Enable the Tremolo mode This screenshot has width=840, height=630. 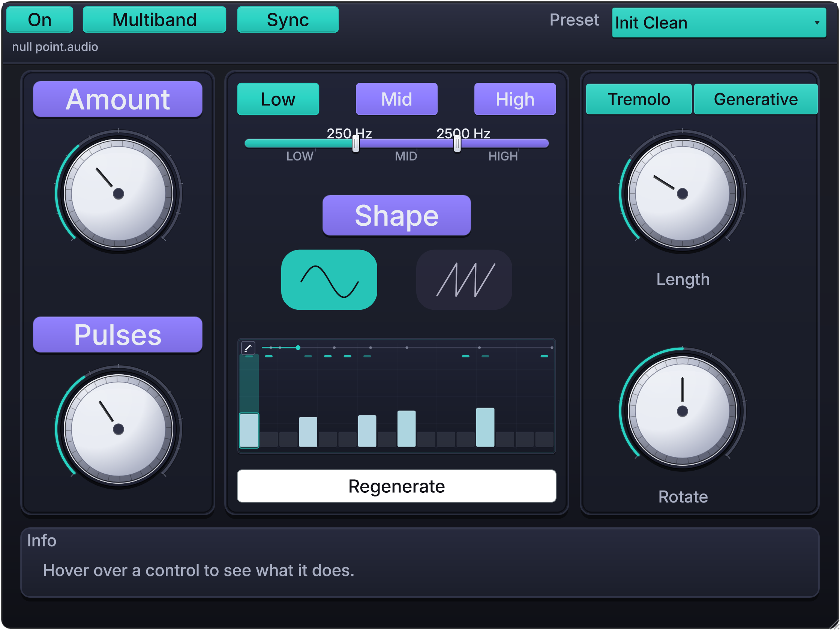[x=639, y=99]
